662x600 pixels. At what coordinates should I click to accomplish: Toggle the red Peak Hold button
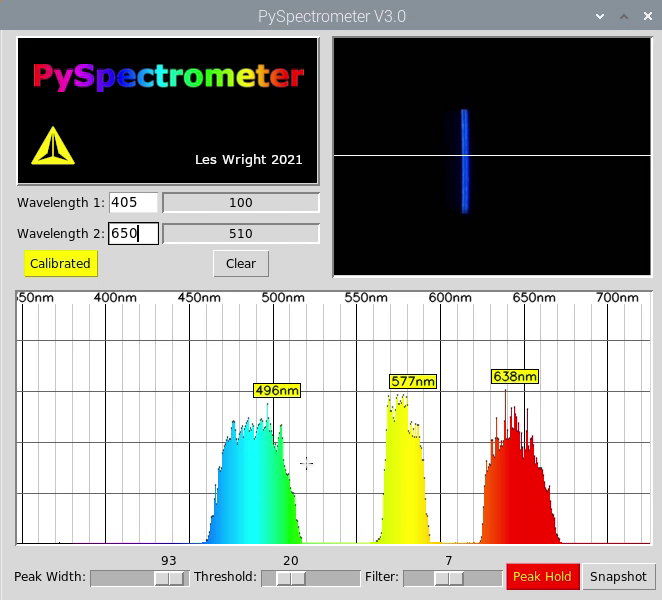click(542, 576)
